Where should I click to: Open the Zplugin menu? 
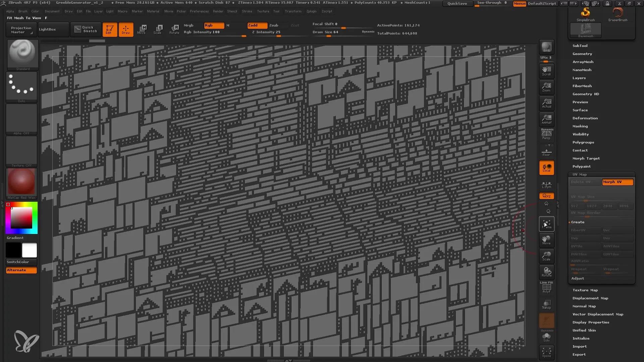[x=311, y=11]
